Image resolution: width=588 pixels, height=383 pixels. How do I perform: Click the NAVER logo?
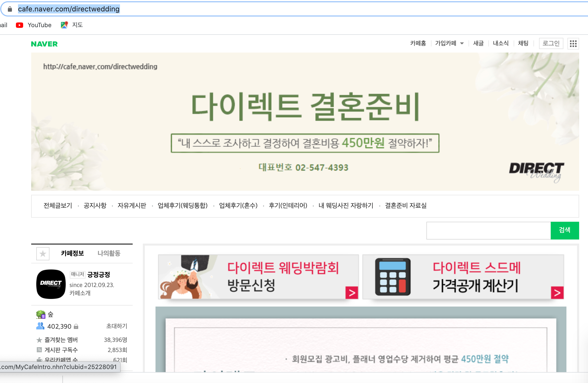[x=44, y=44]
